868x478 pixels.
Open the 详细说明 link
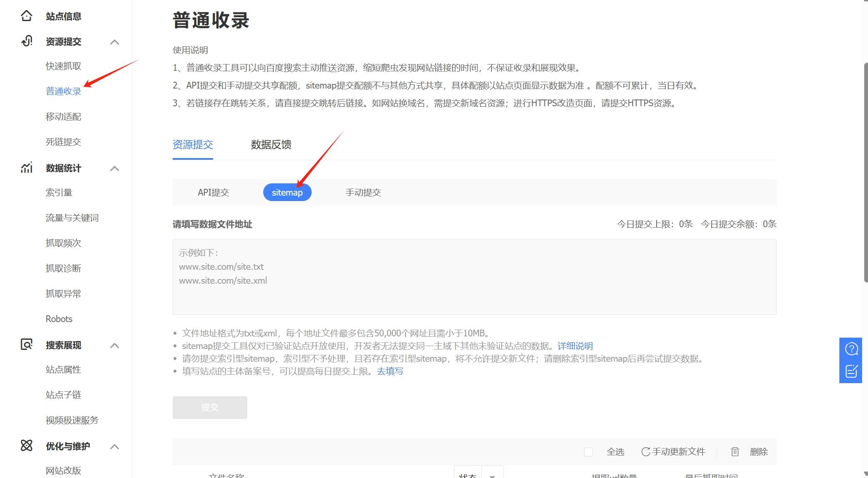pyautogui.click(x=575, y=346)
